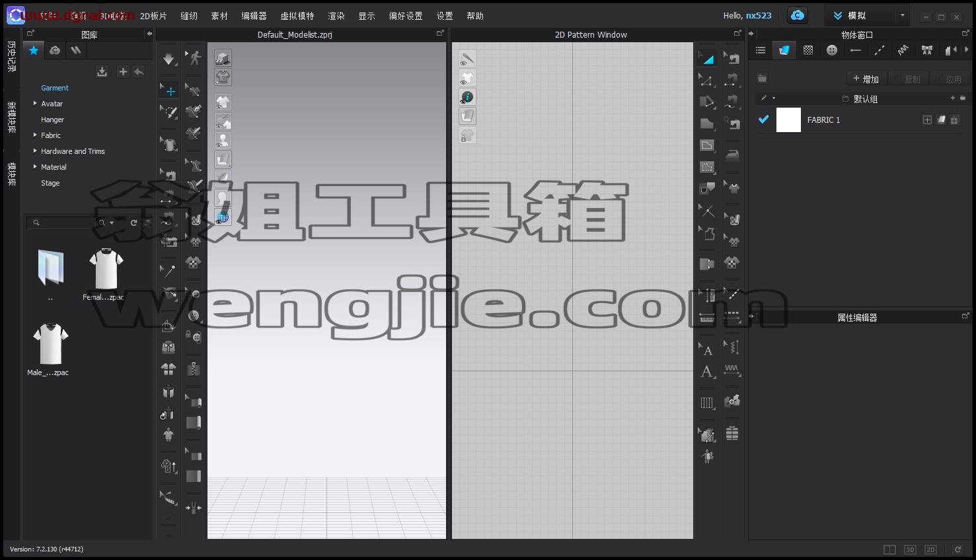Select the Button tab icon in Object Browser
The image size is (976, 560).
point(831,50)
